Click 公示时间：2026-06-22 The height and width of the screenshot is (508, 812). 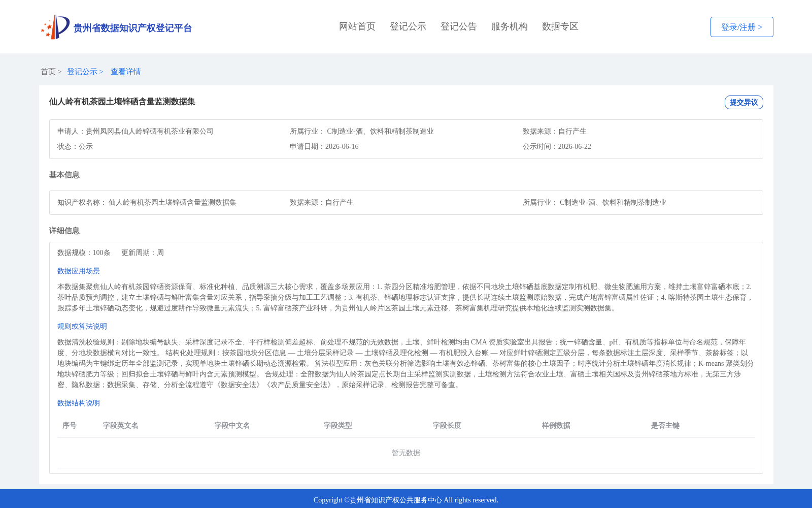pos(557,147)
